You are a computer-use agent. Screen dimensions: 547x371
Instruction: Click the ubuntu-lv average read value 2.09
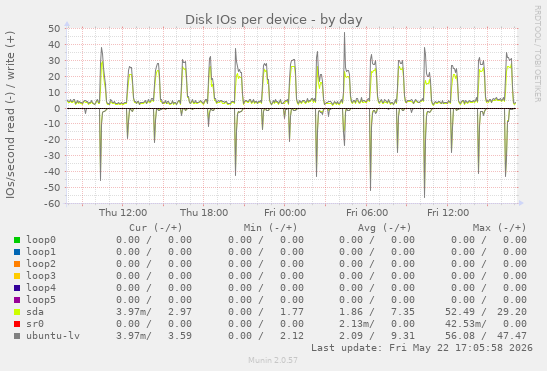[x=351, y=335]
